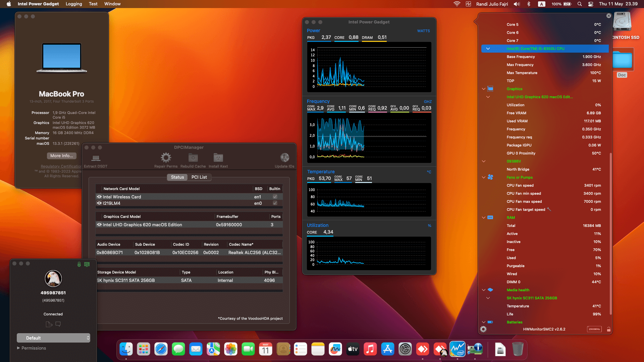Open System Settings from the Dock
The width and height of the screenshot is (644, 362).
(405, 349)
